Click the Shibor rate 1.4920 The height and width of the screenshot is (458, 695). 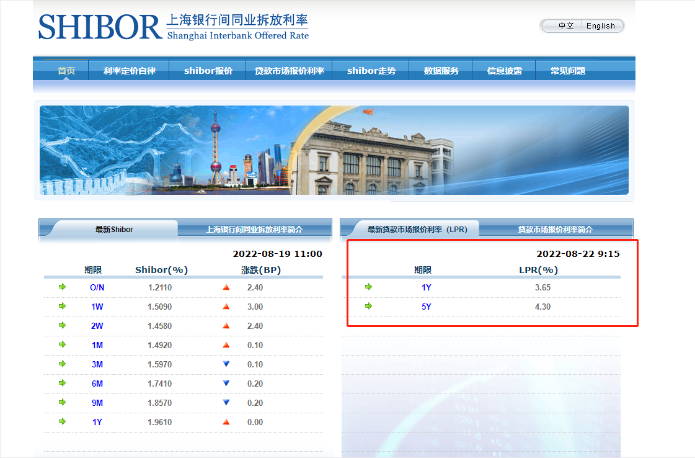(x=160, y=345)
